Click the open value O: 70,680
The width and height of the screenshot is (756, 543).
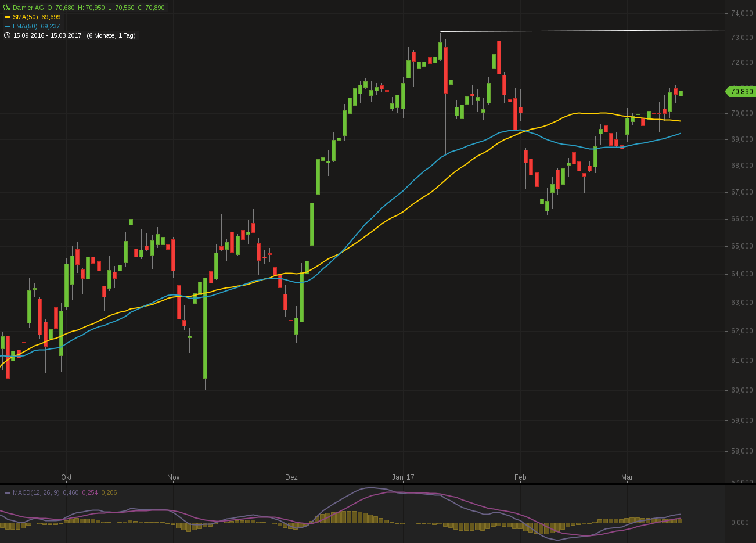pyautogui.click(x=61, y=8)
